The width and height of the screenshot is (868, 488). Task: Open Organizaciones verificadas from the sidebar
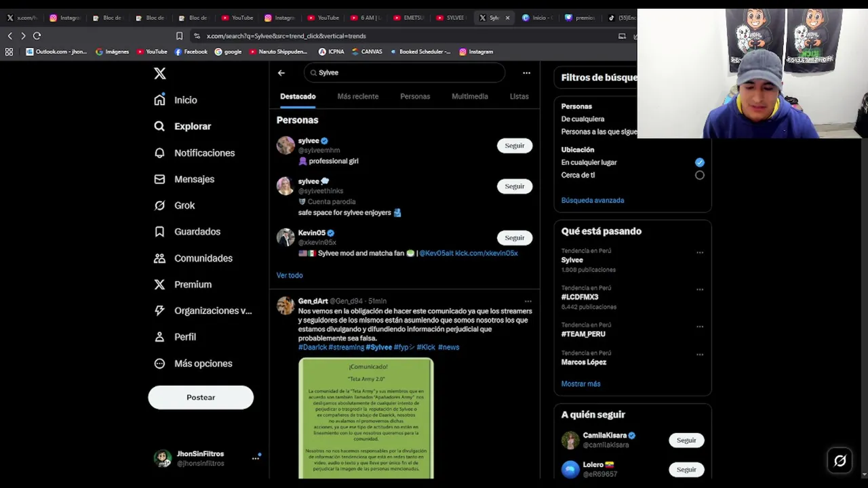tap(203, 310)
